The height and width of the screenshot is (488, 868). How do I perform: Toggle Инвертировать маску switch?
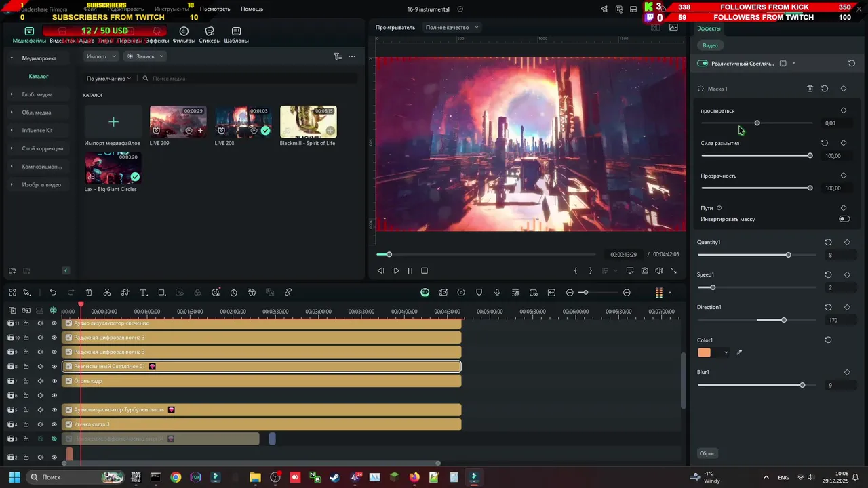pyautogui.click(x=844, y=219)
